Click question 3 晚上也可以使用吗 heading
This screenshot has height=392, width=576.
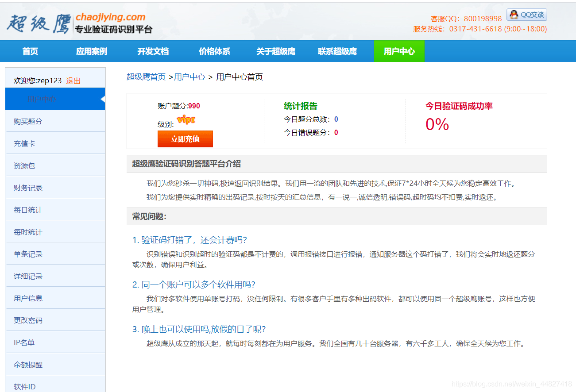(199, 330)
